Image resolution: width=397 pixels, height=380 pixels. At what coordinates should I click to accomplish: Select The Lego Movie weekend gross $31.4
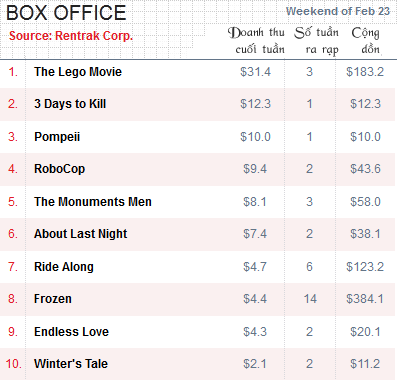click(255, 72)
